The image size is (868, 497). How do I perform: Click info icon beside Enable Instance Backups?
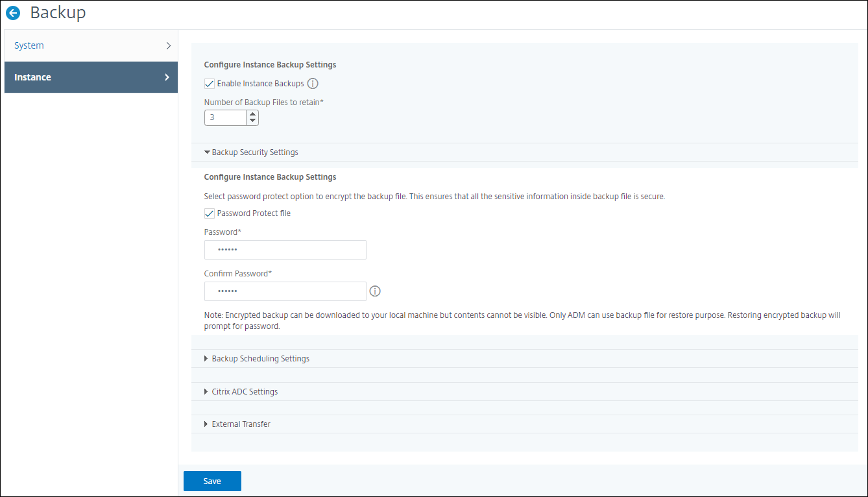point(313,84)
